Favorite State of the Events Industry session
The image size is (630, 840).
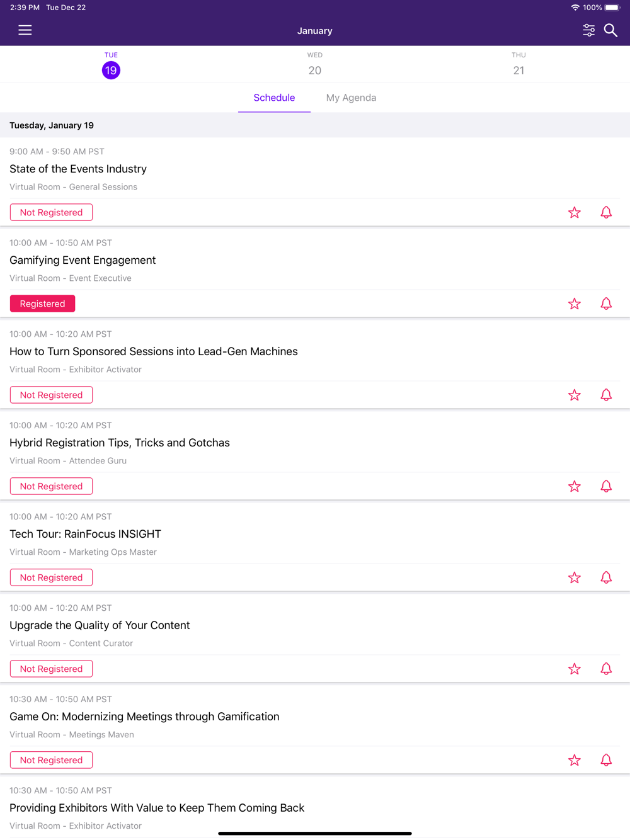(x=575, y=213)
